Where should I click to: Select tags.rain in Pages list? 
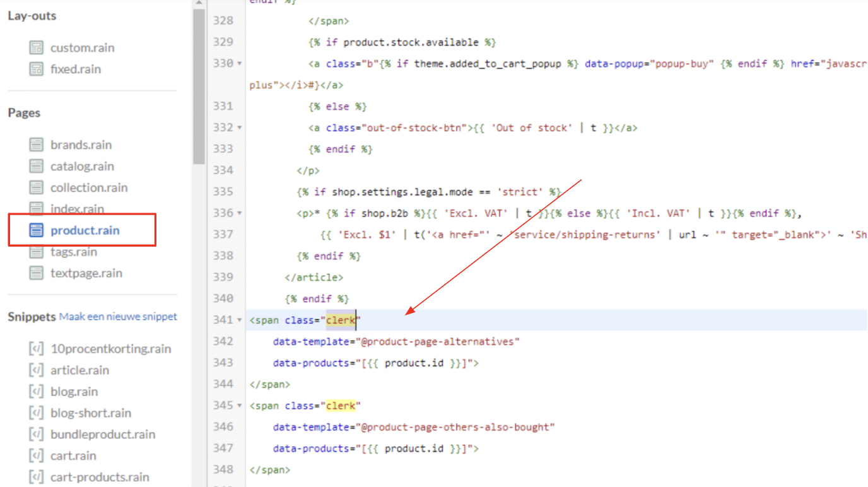pos(74,252)
